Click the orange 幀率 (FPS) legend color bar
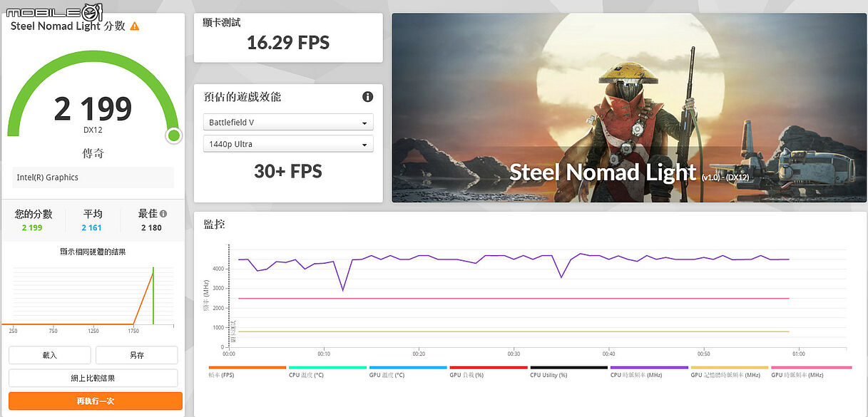The height and width of the screenshot is (417, 868). pyautogui.click(x=247, y=368)
